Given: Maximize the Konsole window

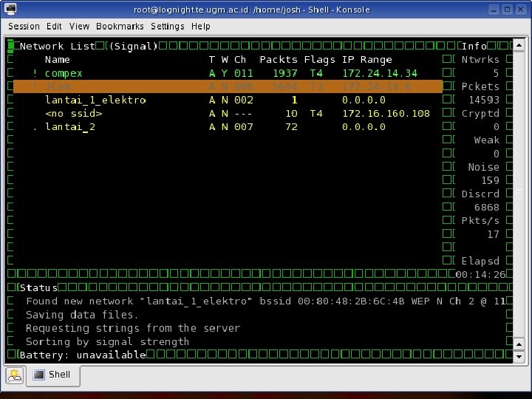Looking at the screenshot, I should [x=507, y=10].
